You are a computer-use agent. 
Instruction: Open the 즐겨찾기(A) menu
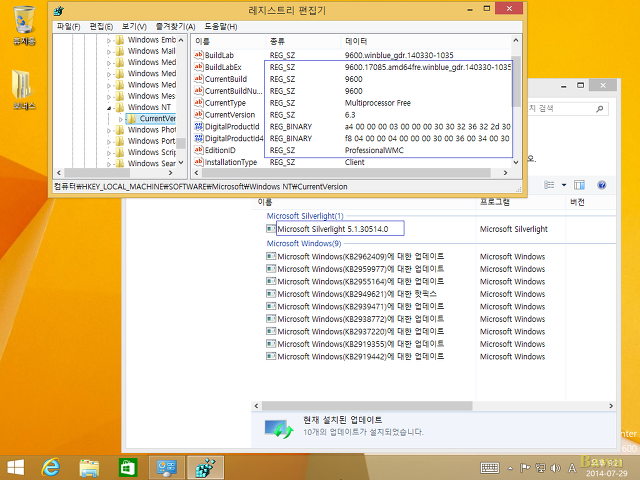coord(176,27)
